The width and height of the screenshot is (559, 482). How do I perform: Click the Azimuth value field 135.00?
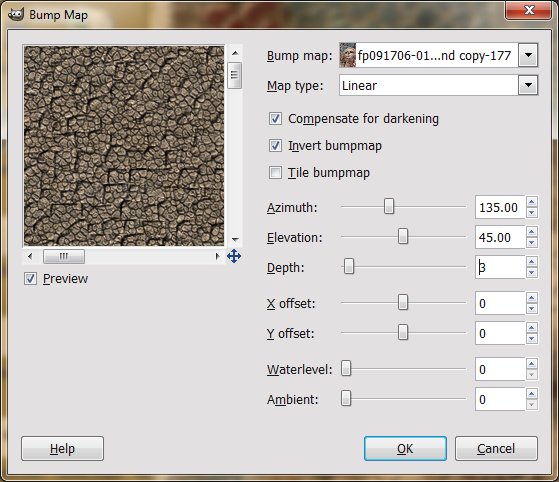[x=500, y=207]
